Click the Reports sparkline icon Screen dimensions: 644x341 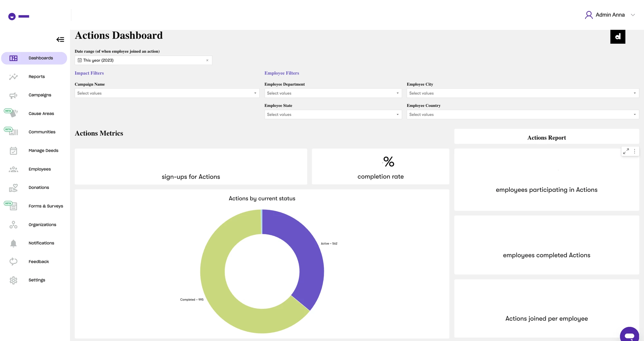click(x=13, y=77)
